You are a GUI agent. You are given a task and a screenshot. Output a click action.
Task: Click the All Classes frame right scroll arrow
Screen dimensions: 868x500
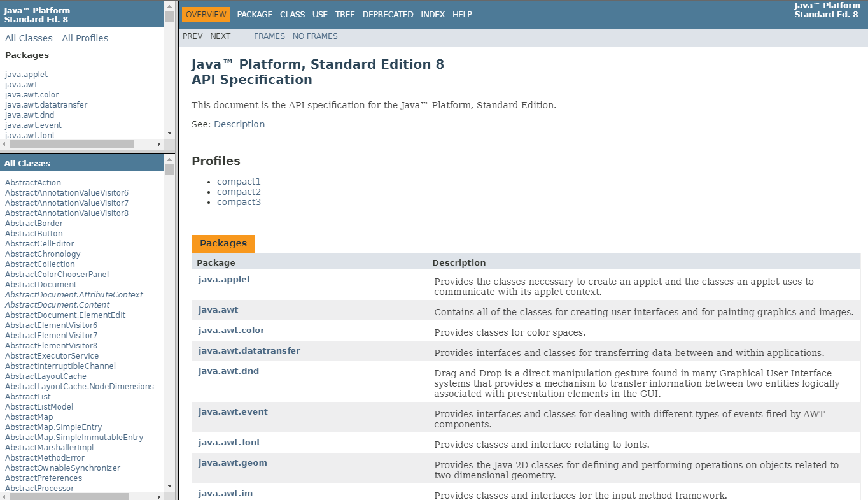pyautogui.click(x=159, y=496)
